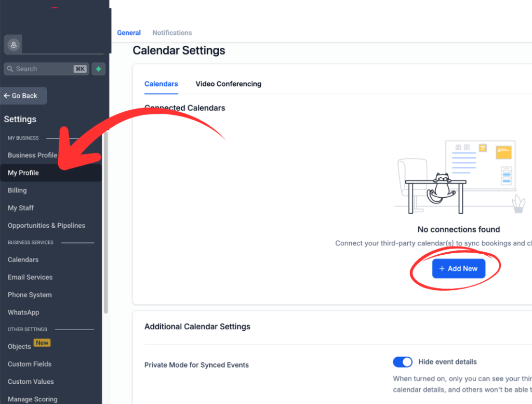Open My Staff settings page
532x404 pixels.
pyautogui.click(x=21, y=208)
